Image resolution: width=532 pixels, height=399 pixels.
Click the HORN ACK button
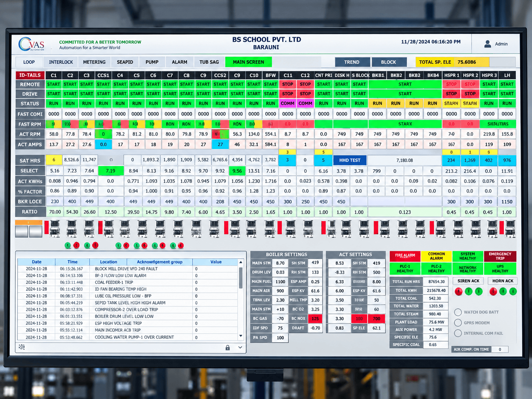tap(503, 281)
